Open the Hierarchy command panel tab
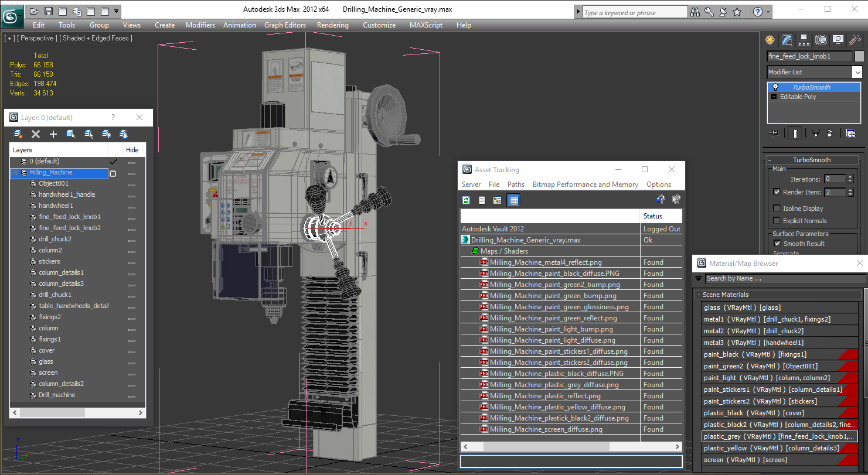This screenshot has height=475, width=868. coord(804,40)
